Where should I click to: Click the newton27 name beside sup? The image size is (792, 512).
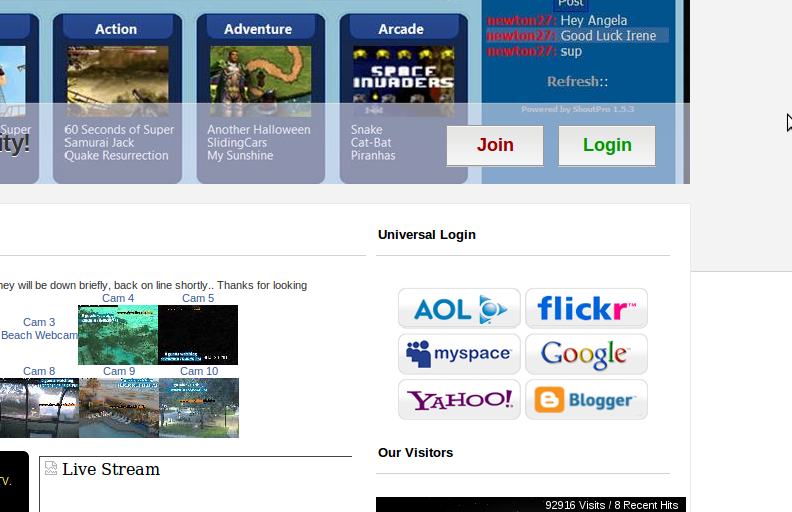click(521, 51)
